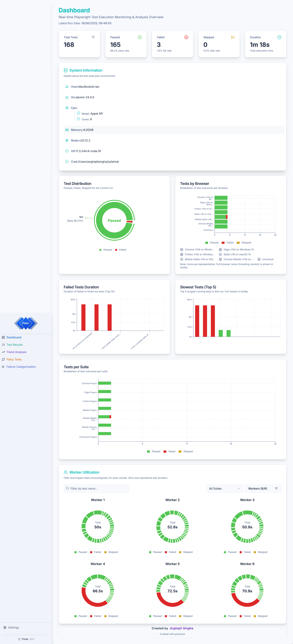293x644 pixels.
Task: Click the info icon beside Model: Apple M1
Action: click(79, 113)
